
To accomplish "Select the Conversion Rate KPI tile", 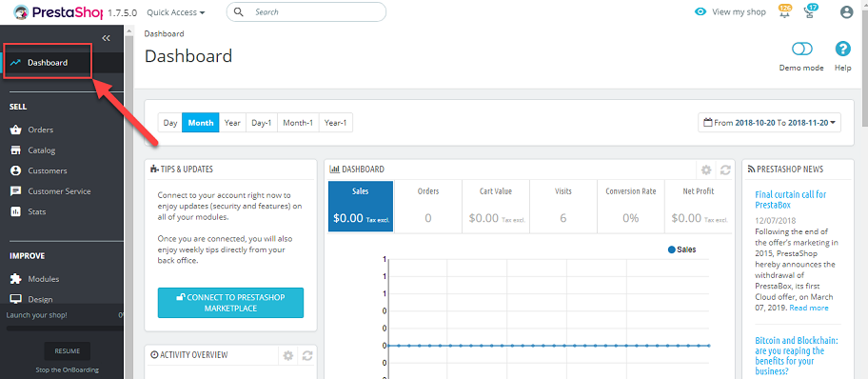I will tap(630, 206).
